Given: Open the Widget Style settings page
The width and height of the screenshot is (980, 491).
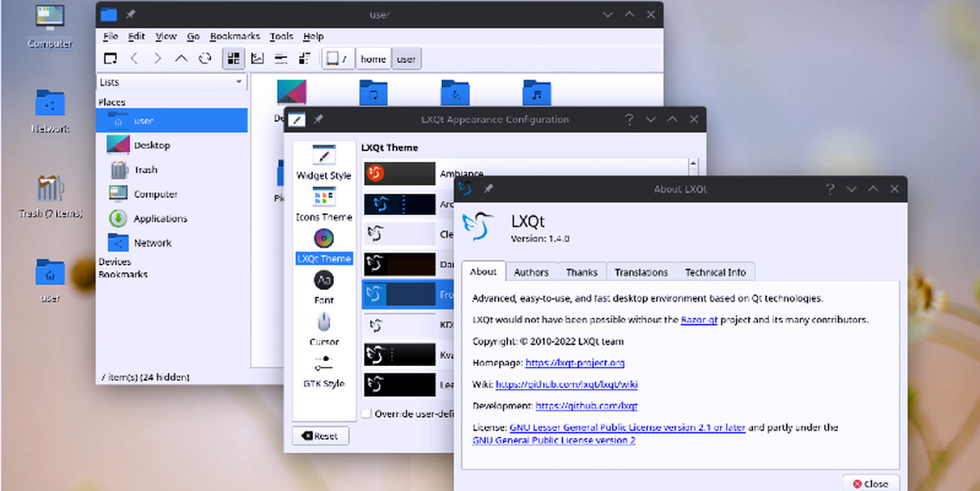Looking at the screenshot, I should coord(323,162).
